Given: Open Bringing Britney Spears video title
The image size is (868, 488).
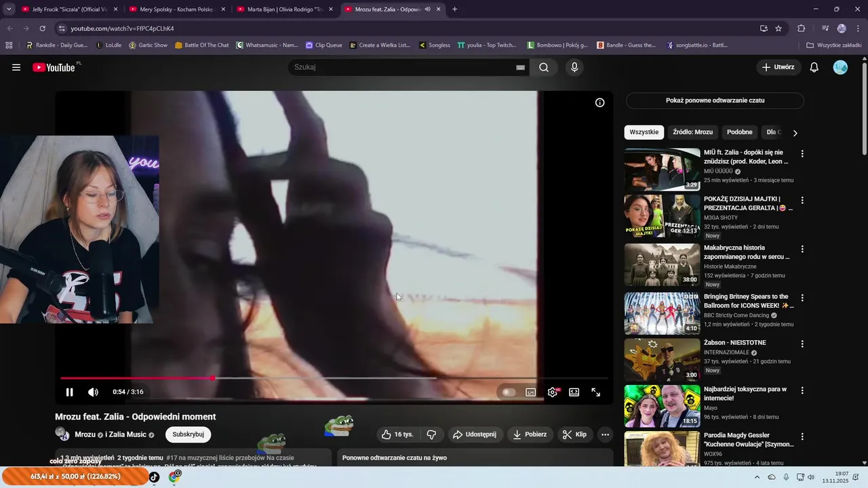Looking at the screenshot, I should [749, 301].
